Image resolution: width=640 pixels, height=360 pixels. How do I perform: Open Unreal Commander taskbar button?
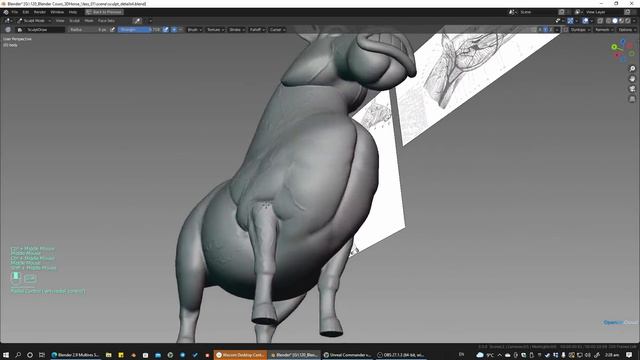[x=348, y=355]
